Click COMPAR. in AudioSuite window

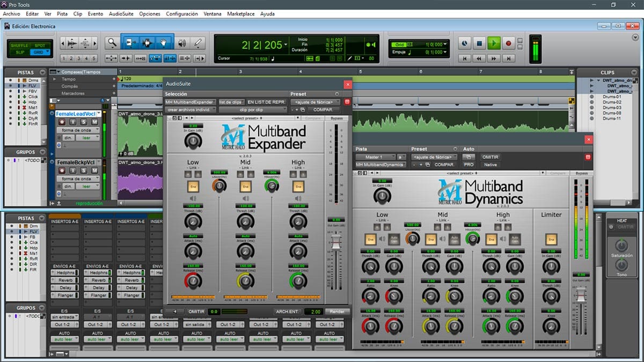point(324,109)
